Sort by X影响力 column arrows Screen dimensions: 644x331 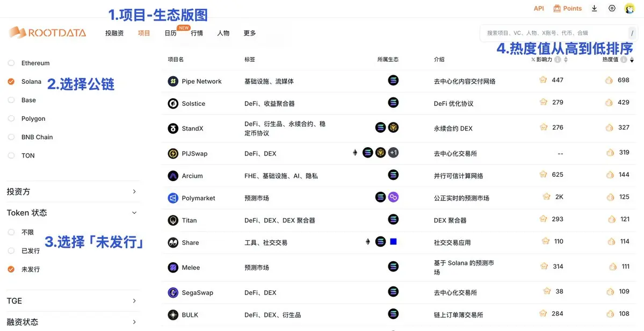click(x=566, y=60)
